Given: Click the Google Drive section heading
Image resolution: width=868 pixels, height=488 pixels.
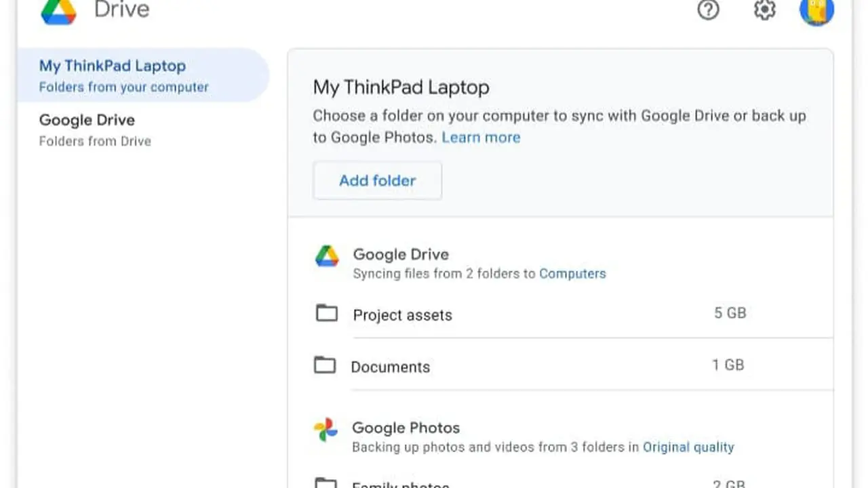Looking at the screenshot, I should (x=401, y=254).
